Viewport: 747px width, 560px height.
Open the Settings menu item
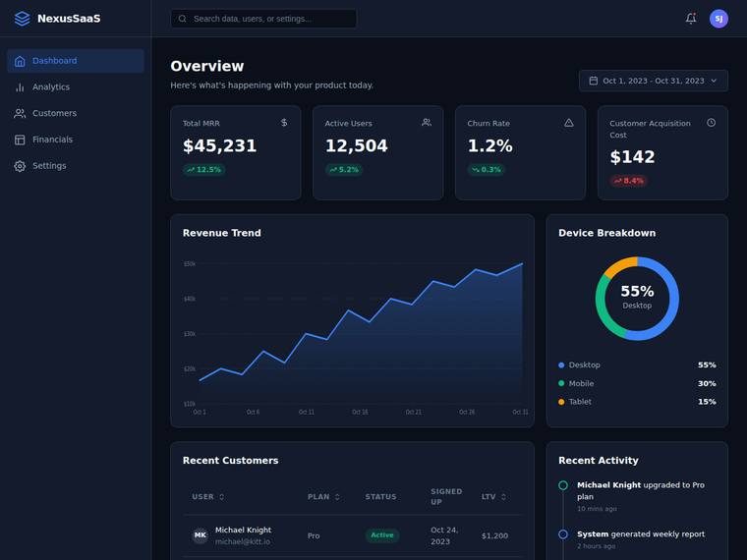[76, 166]
